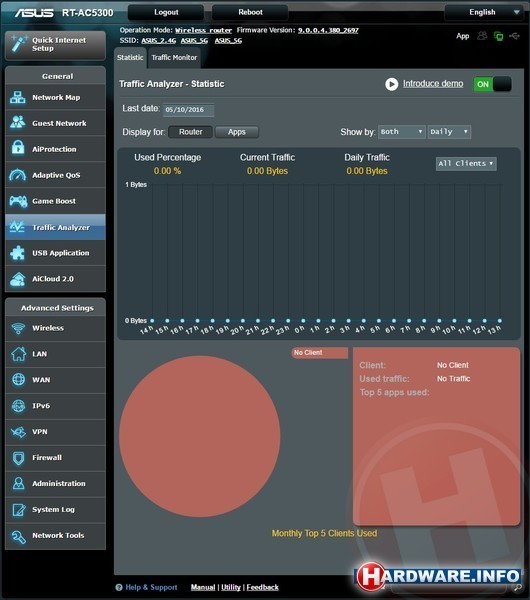Display statistics for Router

(x=190, y=132)
